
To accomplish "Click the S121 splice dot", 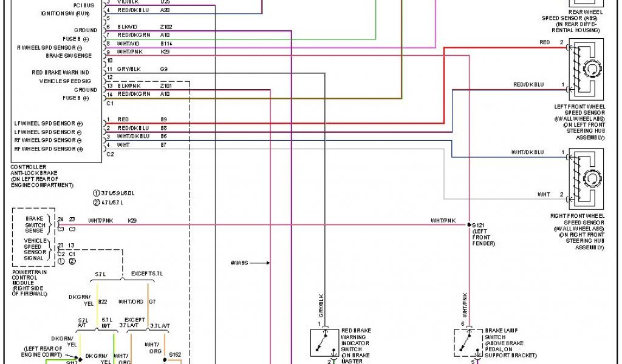I will click(x=469, y=224).
